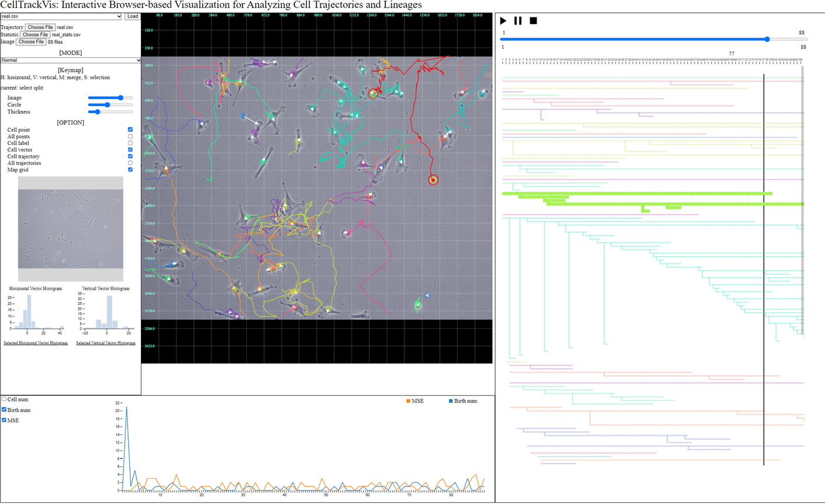Click the '88 files' image label
Viewport: 825px width, 504px height.
click(x=55, y=42)
